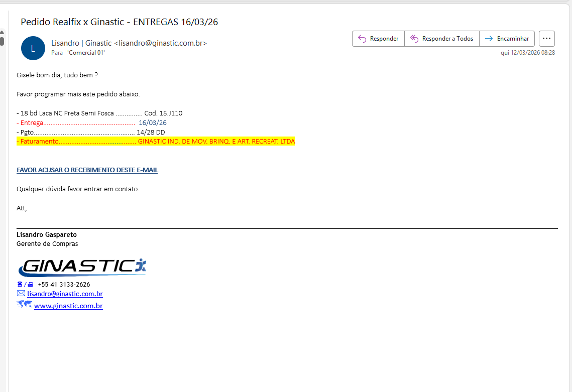Viewport: 572px width, 392px height.
Task: Open the www.ginastic.com.br website link
Action: [68, 306]
